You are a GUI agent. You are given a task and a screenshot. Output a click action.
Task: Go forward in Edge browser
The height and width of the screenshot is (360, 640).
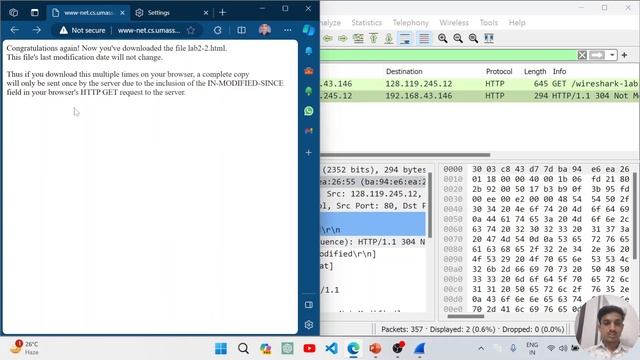point(37,30)
